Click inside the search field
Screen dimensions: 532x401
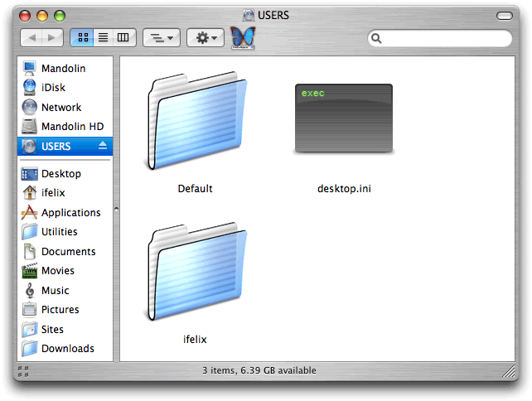[x=443, y=38]
